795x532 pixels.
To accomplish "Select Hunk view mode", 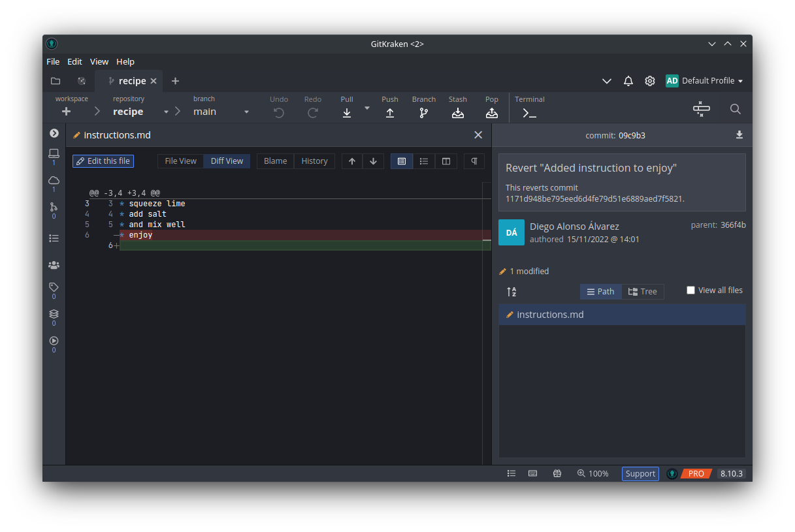I will 402,161.
